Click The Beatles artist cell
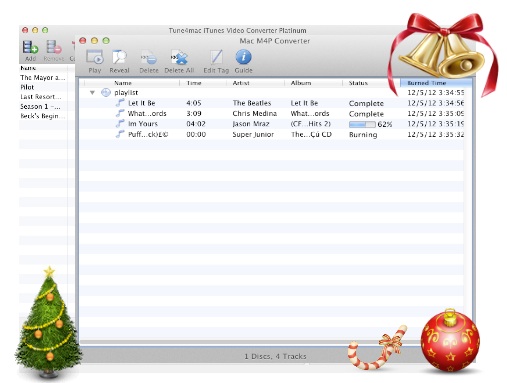 (x=252, y=103)
